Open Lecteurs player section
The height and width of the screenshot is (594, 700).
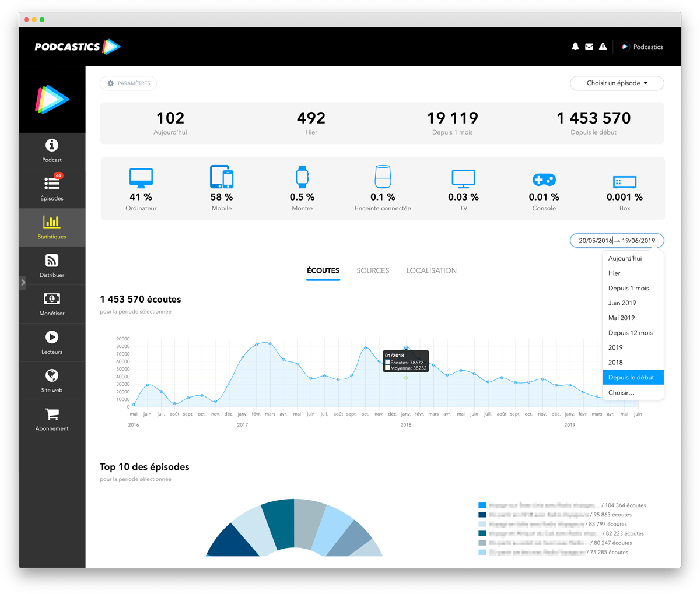tap(52, 342)
